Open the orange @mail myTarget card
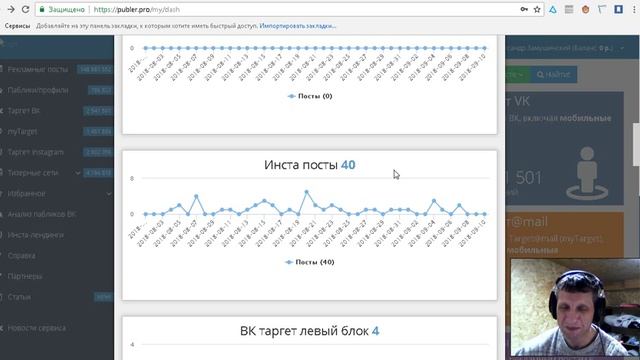This screenshot has height=360, width=640. pyautogui.click(x=564, y=235)
